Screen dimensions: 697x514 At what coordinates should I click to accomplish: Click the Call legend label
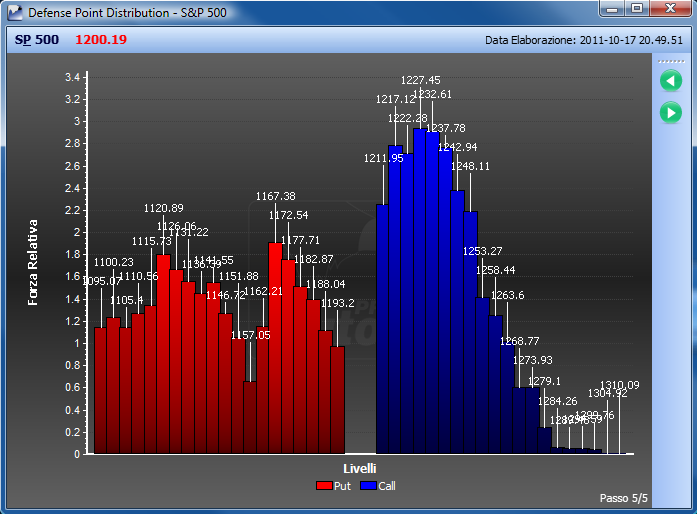[387, 486]
